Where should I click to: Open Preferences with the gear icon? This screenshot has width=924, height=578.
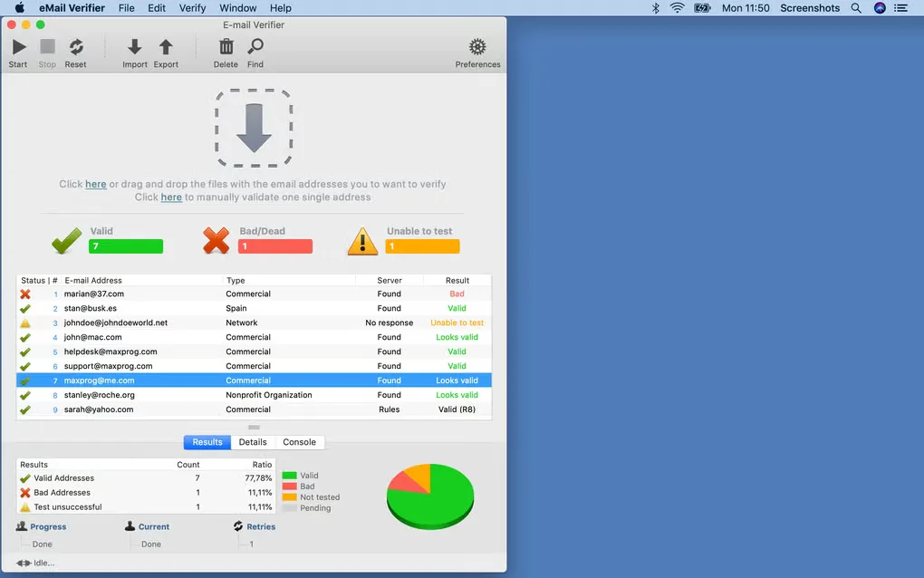[477, 46]
